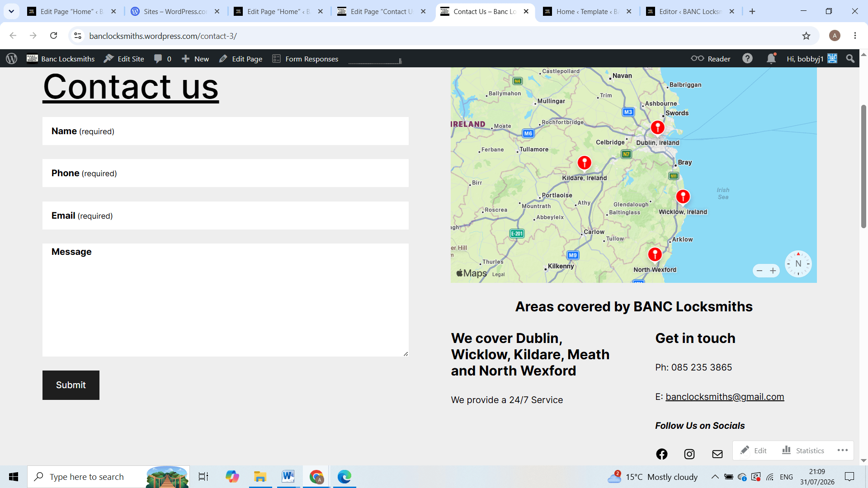Select the Dublin map pin
868x488 pixels.
(658, 128)
